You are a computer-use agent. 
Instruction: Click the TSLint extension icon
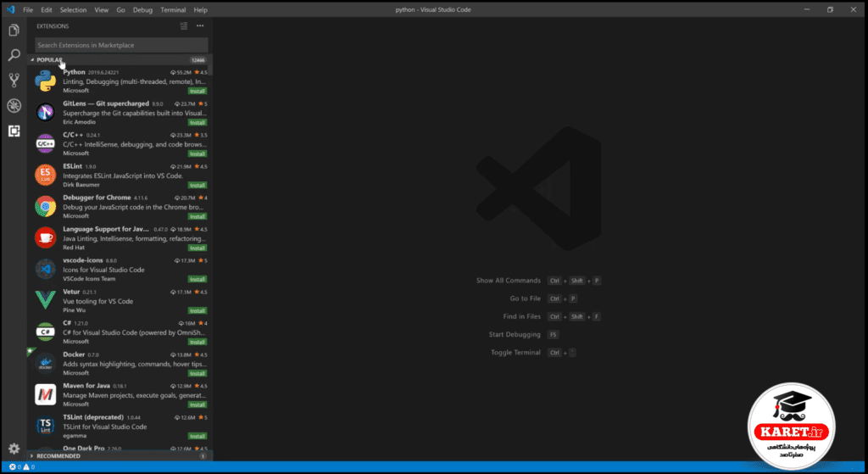(x=46, y=427)
